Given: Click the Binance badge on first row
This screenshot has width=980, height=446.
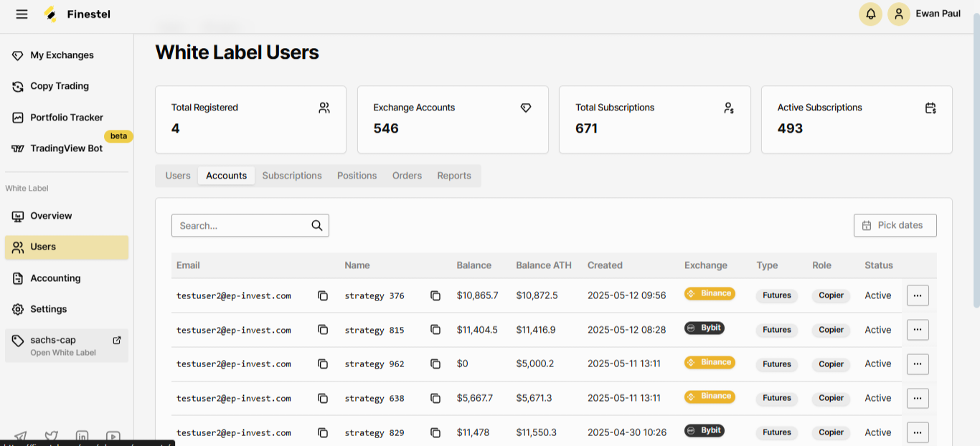Looking at the screenshot, I should (x=709, y=293).
